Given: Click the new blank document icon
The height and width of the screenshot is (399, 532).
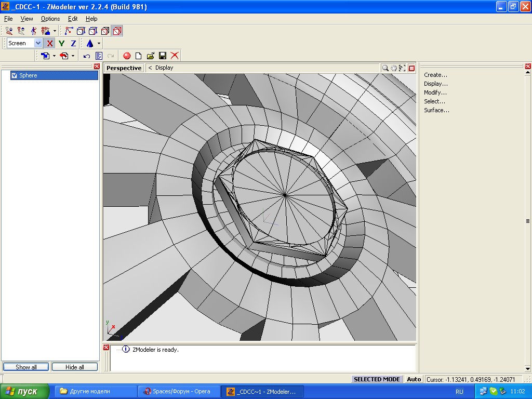Looking at the screenshot, I should (139, 56).
